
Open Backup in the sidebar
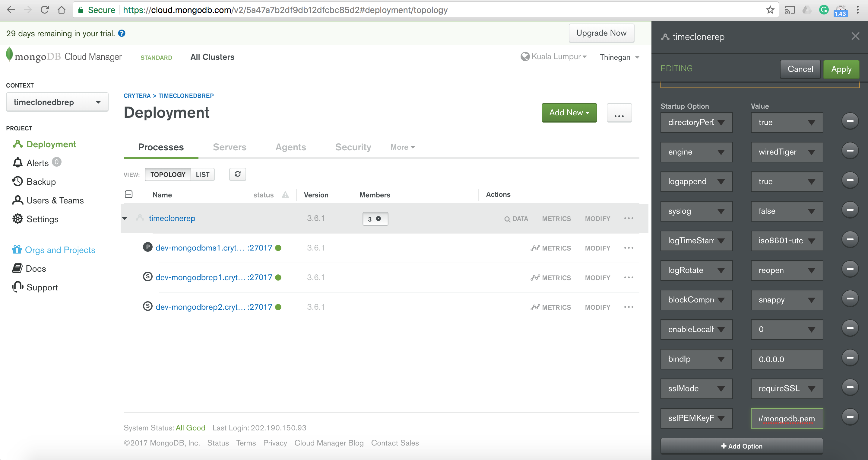click(x=41, y=181)
